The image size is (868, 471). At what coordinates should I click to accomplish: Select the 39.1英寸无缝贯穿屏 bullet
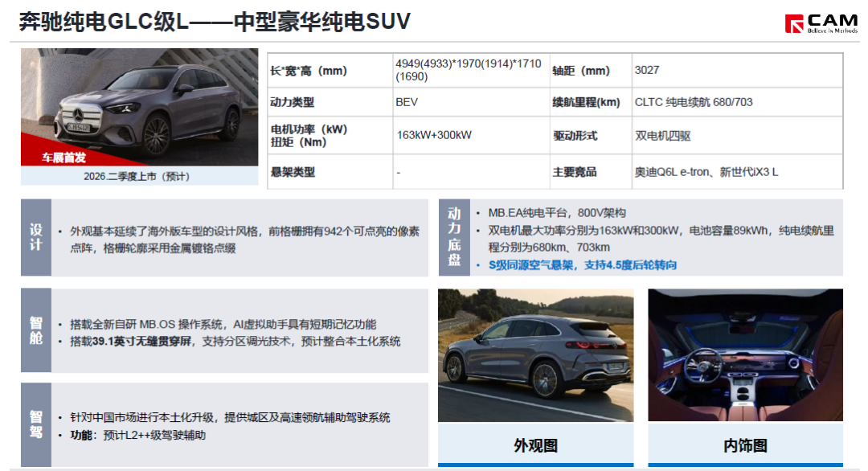click(235, 342)
